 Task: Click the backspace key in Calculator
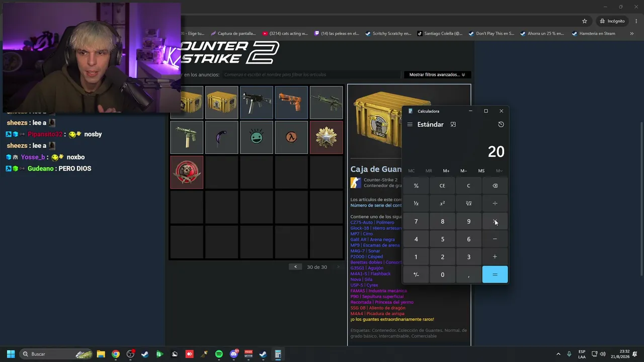pos(495,186)
